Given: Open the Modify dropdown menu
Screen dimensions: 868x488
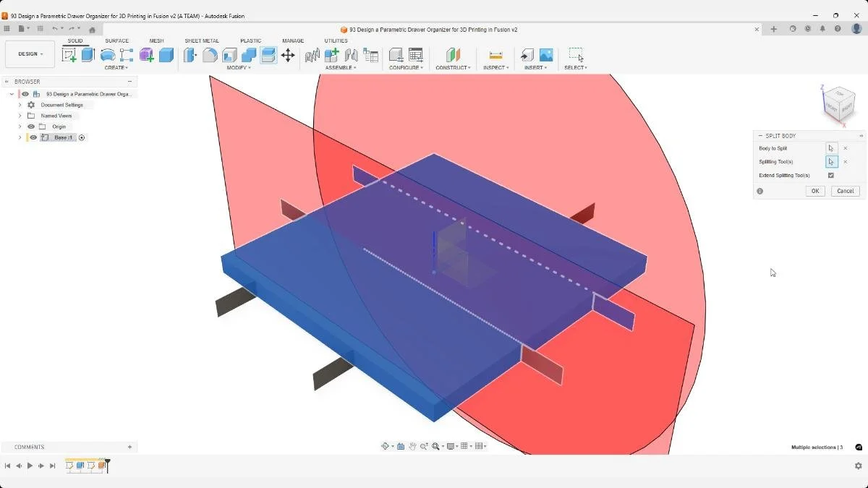Looking at the screenshot, I should (237, 67).
